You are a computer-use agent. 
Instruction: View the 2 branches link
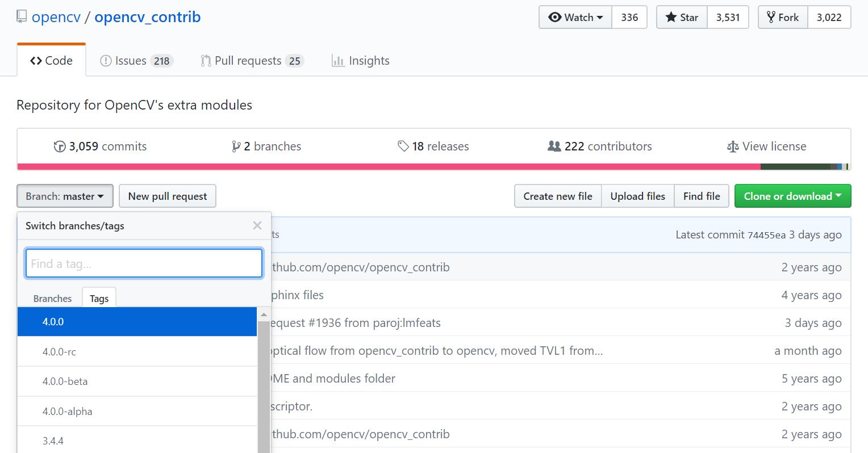pyautogui.click(x=266, y=146)
